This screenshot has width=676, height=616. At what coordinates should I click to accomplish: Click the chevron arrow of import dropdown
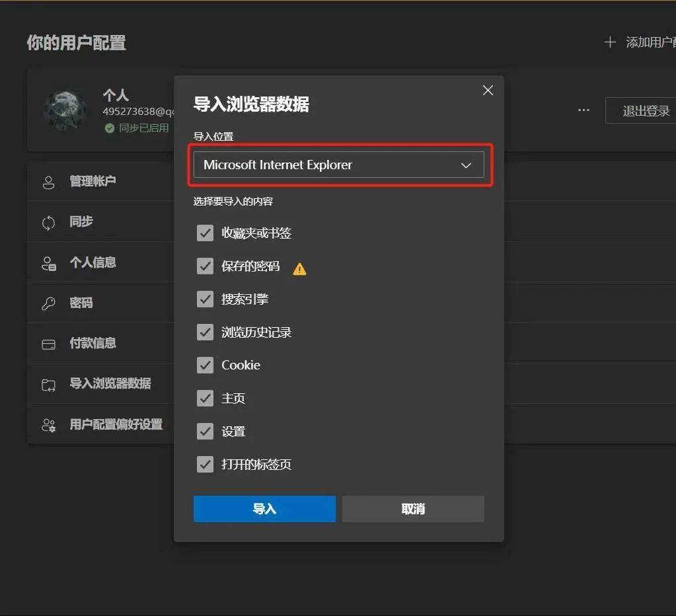click(466, 165)
